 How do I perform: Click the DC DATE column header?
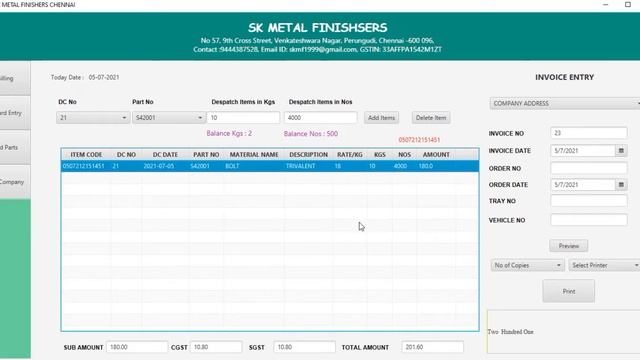(x=165, y=155)
